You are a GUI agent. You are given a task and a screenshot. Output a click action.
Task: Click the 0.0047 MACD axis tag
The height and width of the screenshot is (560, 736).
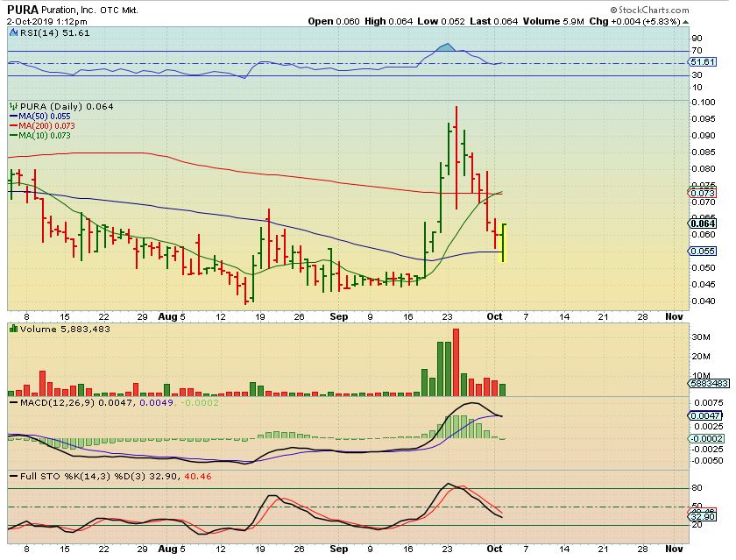pos(705,416)
